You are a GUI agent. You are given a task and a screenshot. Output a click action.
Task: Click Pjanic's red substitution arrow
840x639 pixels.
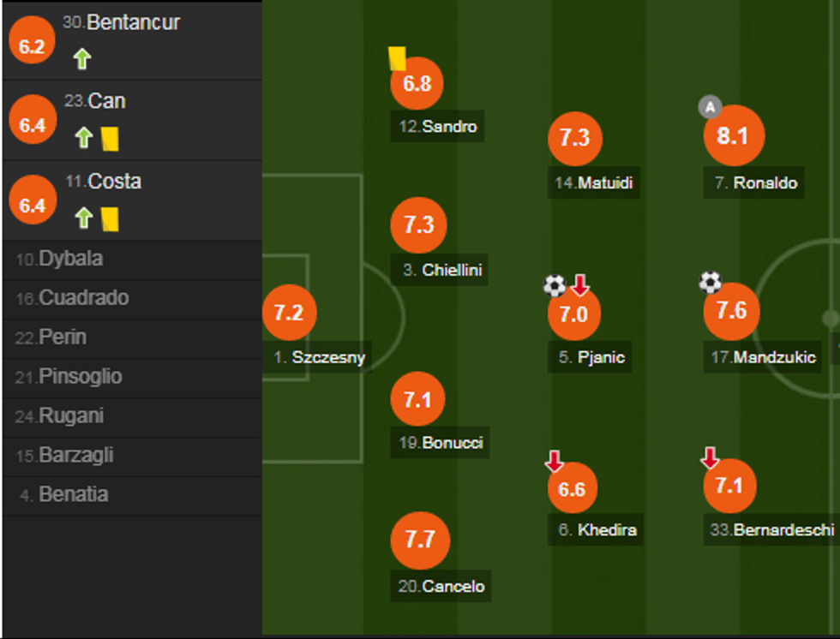580,285
